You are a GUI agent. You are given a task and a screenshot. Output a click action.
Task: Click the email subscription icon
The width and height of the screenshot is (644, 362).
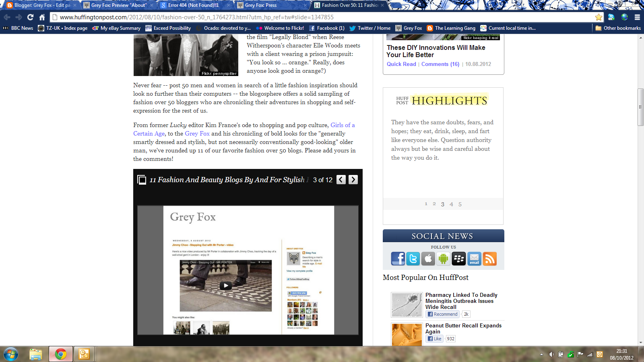click(x=474, y=259)
